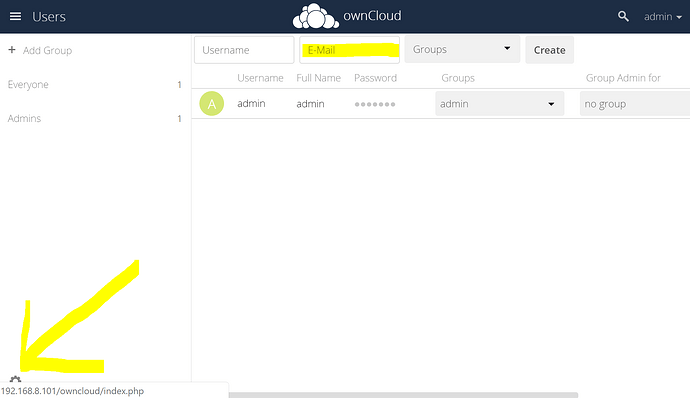Click Add Group in the sidebar

pos(47,51)
